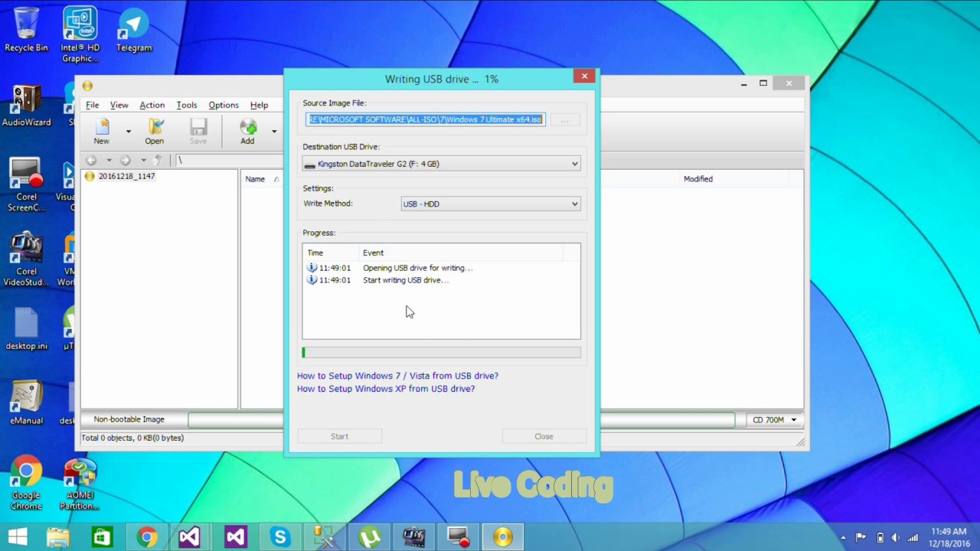
Task: Click the system clock in the tray
Action: [949, 537]
